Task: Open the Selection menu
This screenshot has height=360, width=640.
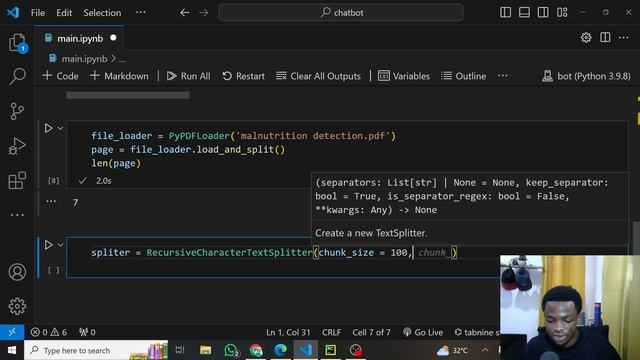Action: [x=102, y=13]
